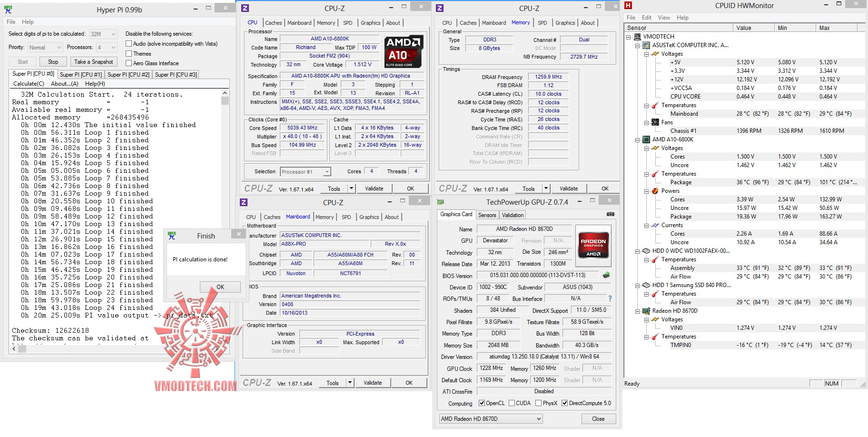Click the NUM indicator in HWMonitor status bar
Screen dimensions: 868x437
click(831, 384)
